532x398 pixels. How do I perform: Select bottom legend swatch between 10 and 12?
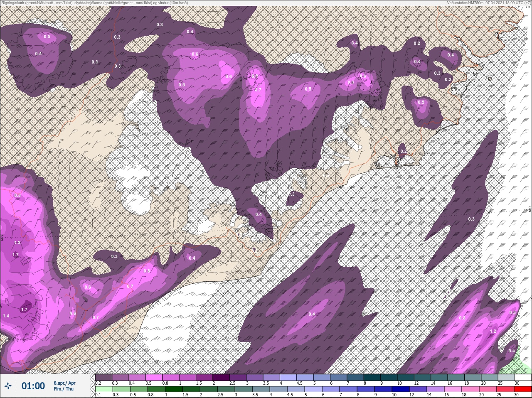point(401,389)
